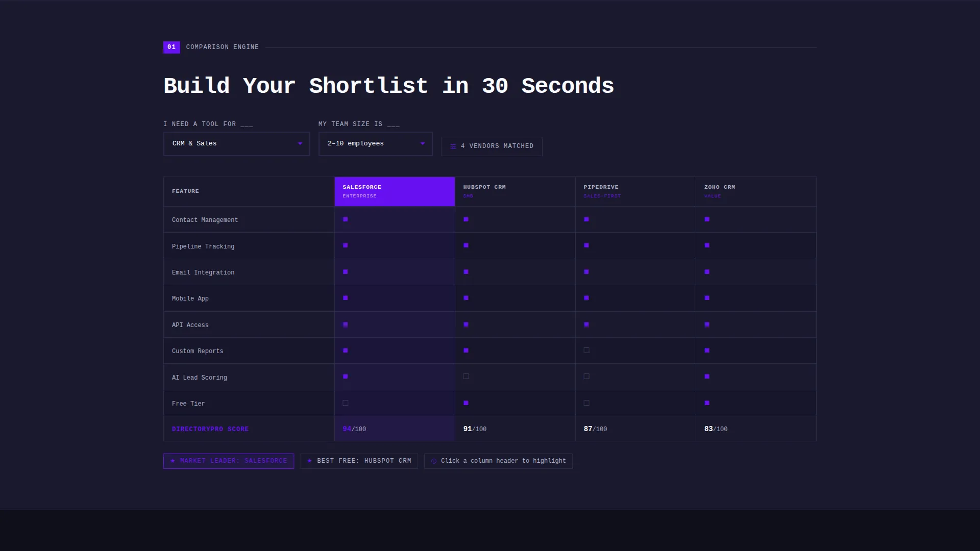Click the Free Tier feature label
The width and height of the screenshot is (980, 551).
(x=188, y=404)
